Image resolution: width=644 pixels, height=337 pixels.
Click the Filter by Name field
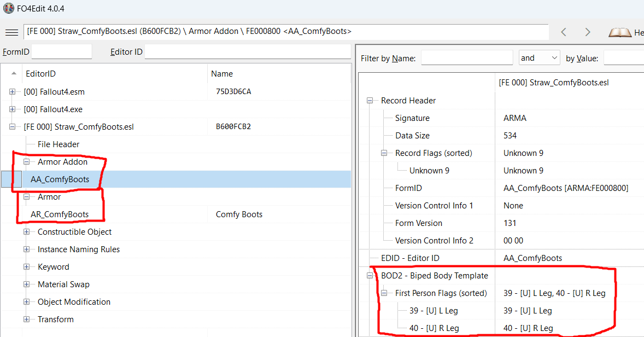pos(467,58)
